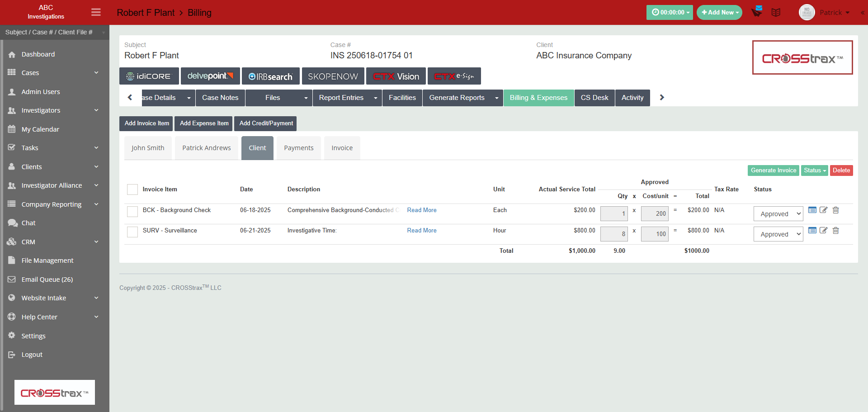Open the book help icon in header
This screenshot has width=868, height=412.
(776, 12)
